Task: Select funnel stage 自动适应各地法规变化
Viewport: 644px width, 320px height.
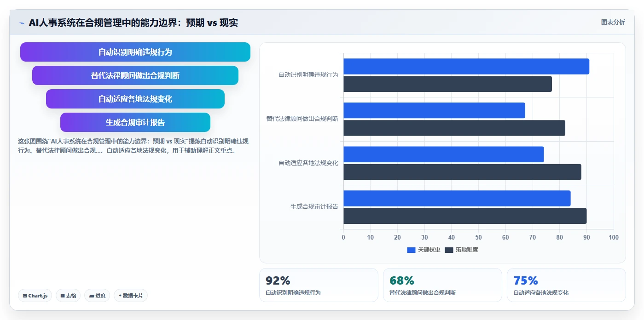Action: [135, 99]
